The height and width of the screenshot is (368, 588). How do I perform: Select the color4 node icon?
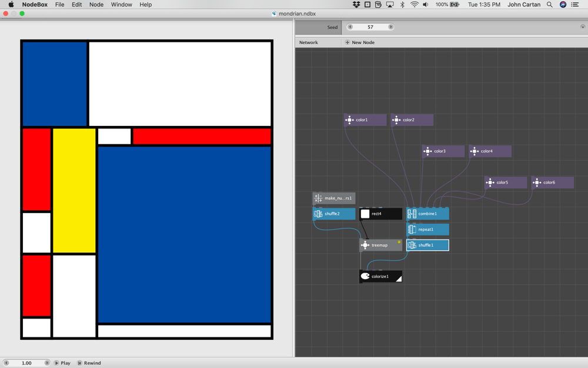point(475,151)
